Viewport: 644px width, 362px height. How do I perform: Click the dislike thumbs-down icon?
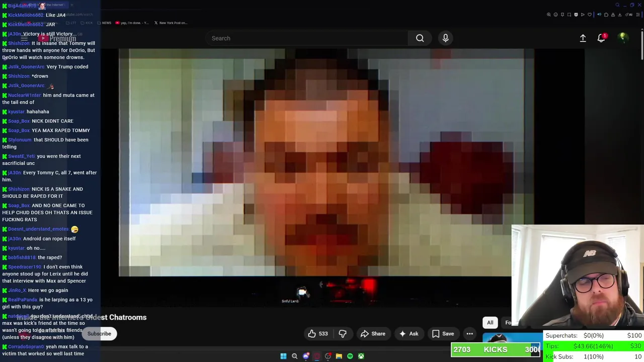click(x=343, y=333)
